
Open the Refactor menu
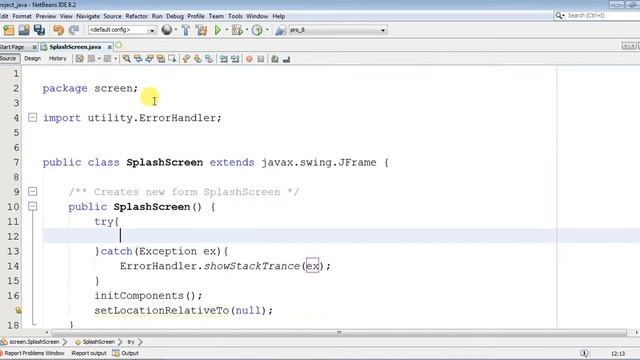(x=136, y=16)
